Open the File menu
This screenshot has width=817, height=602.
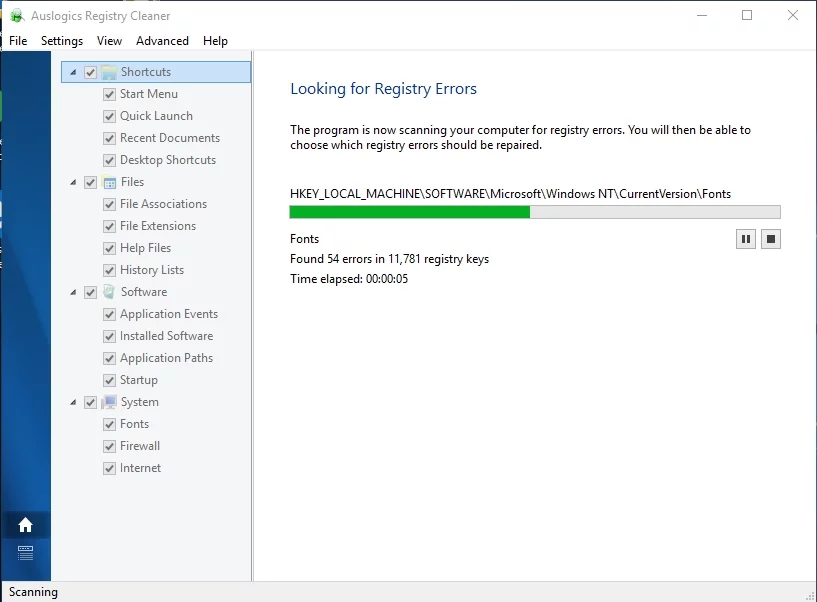(x=18, y=41)
